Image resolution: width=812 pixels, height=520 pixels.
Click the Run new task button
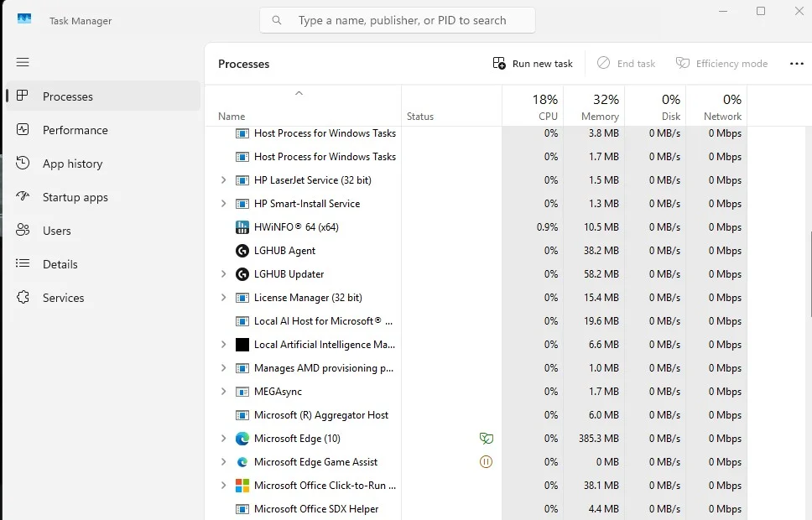click(533, 64)
